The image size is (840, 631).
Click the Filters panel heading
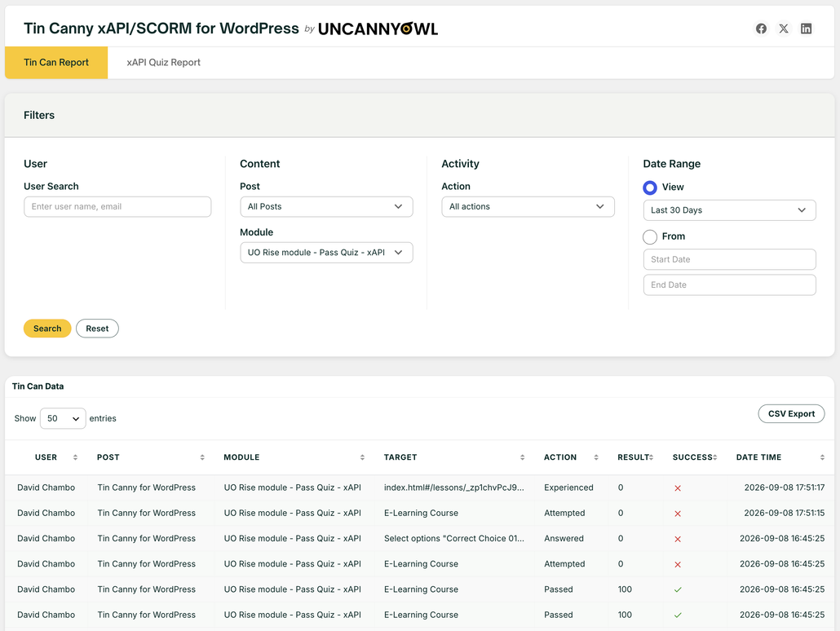(39, 115)
